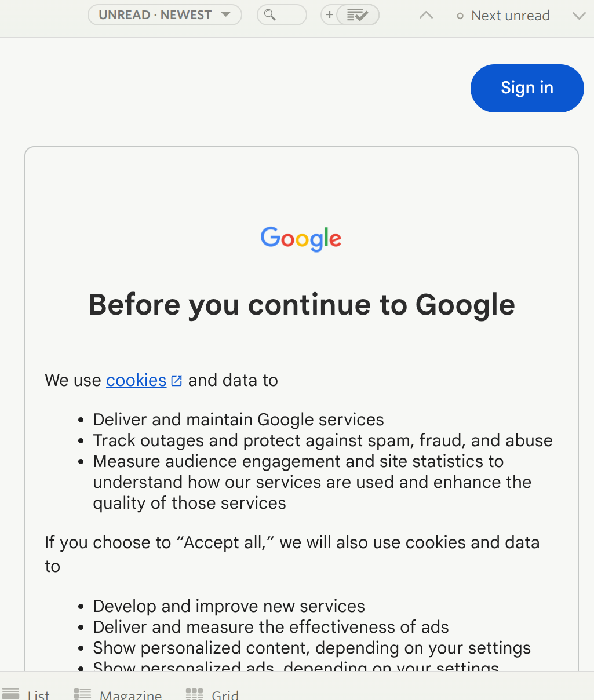Click the Google logo
This screenshot has height=700, width=594.
click(301, 238)
